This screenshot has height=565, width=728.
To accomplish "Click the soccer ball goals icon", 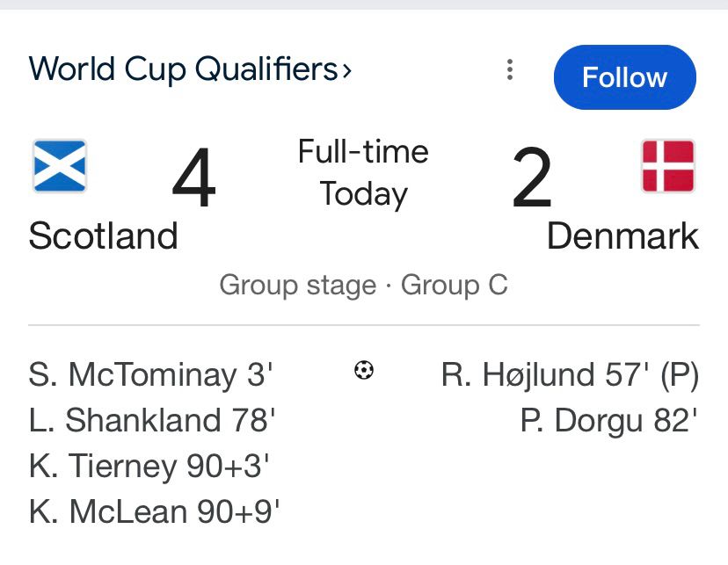I will 364,371.
